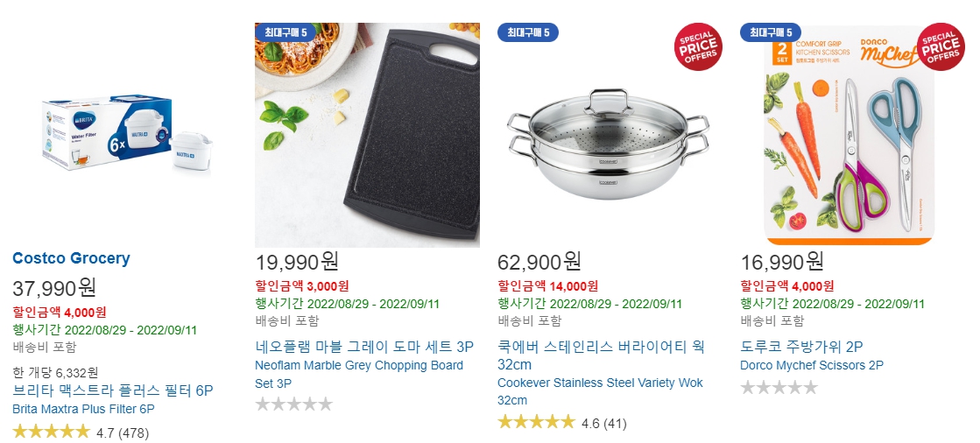The width and height of the screenshot is (980, 443).
Task: Open the Neoflam chopping board product image
Action: 368,135
